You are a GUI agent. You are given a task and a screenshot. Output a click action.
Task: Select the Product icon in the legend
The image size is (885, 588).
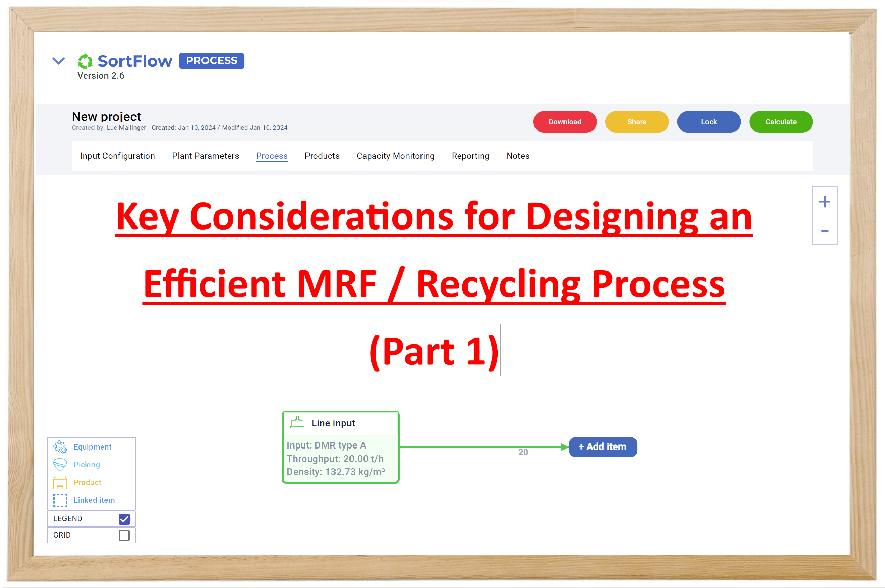(x=60, y=482)
